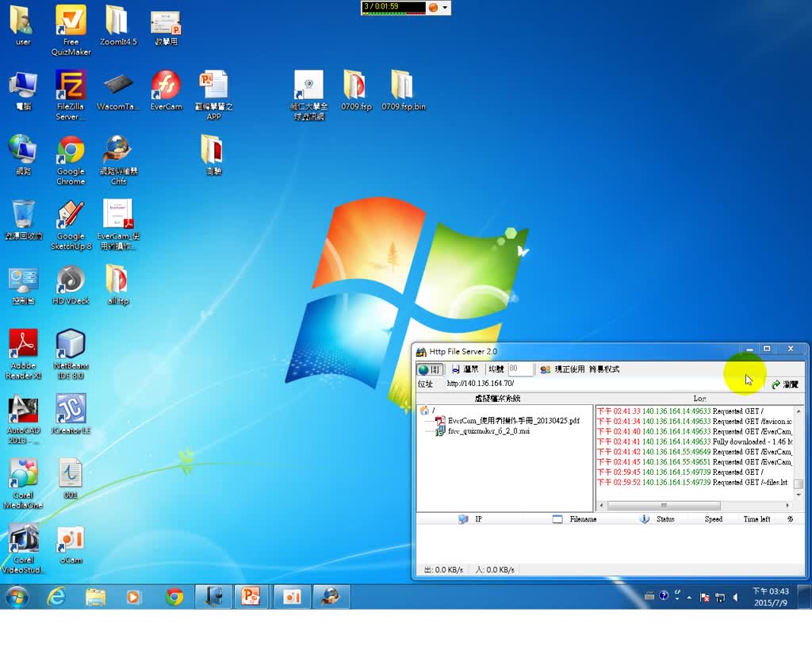Select the Corel MediaOne desktop icon

point(22,484)
